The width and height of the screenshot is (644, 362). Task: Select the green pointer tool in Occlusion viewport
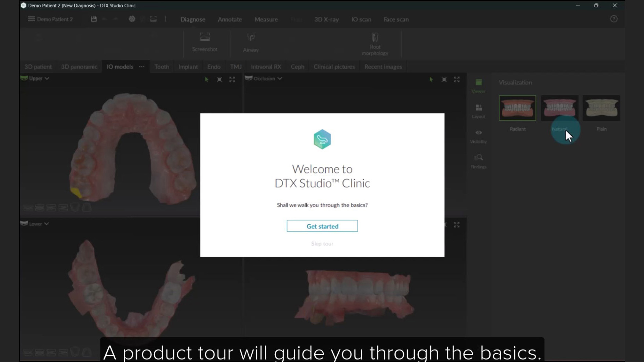point(431,79)
